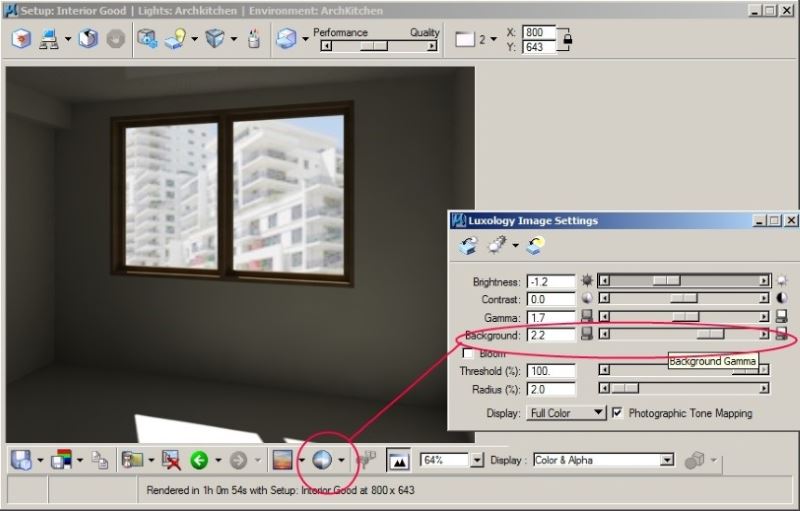Click the aspect ratio padlock icon
Image resolution: width=800 pixels, height=511 pixels.
[567, 40]
